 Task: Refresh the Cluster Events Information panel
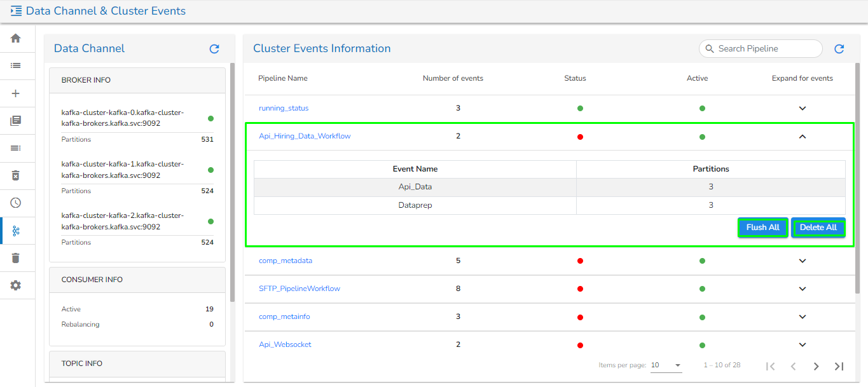point(839,49)
